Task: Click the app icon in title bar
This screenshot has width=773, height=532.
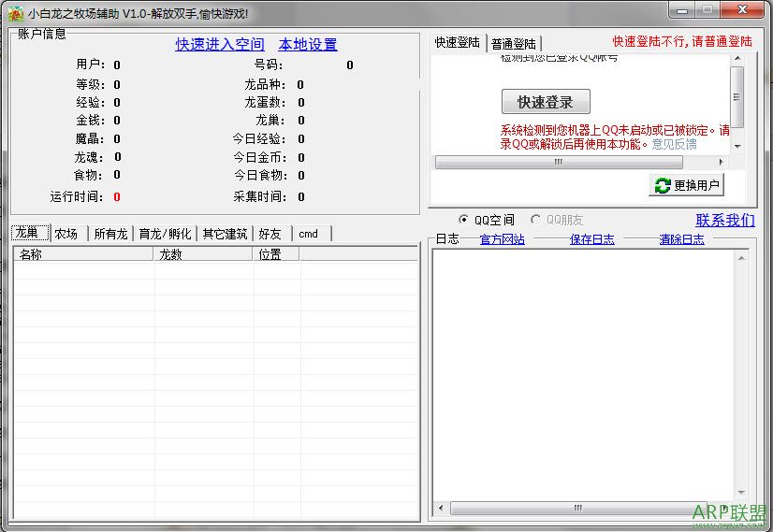Action: [15, 14]
